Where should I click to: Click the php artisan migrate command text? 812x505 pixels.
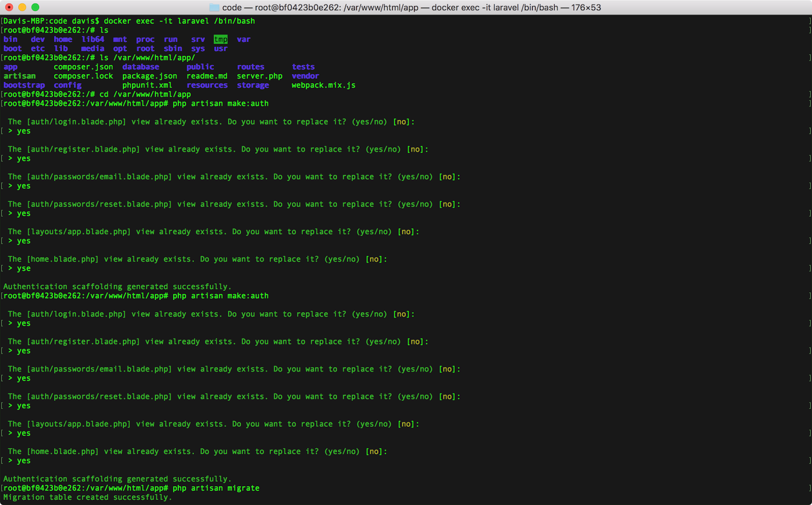pos(216,488)
